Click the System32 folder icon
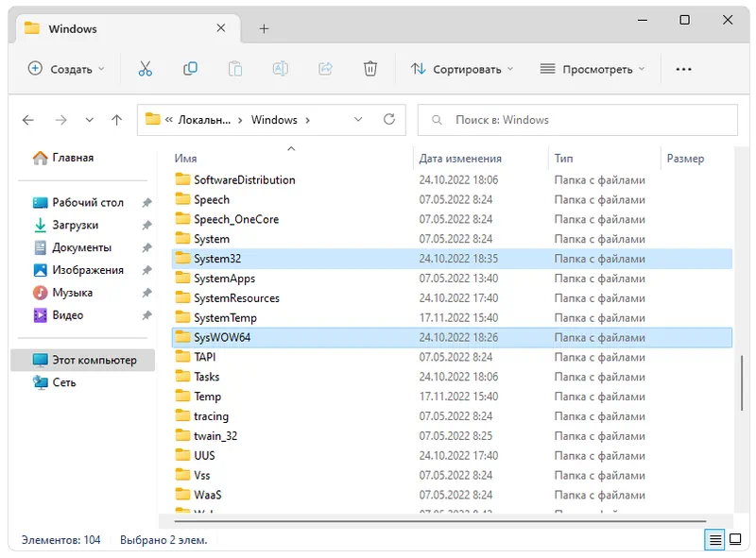 click(x=182, y=258)
